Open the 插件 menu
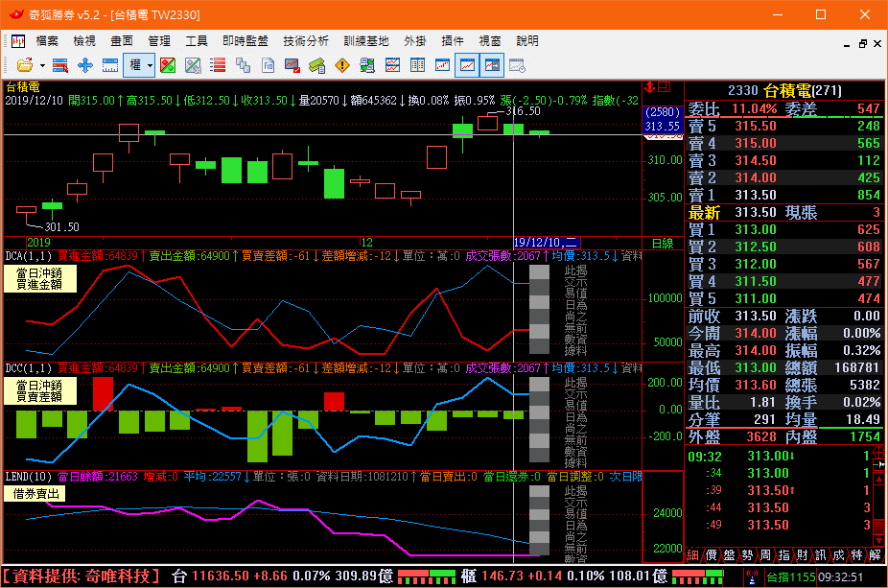Image resolution: width=888 pixels, height=588 pixels. 453,41
